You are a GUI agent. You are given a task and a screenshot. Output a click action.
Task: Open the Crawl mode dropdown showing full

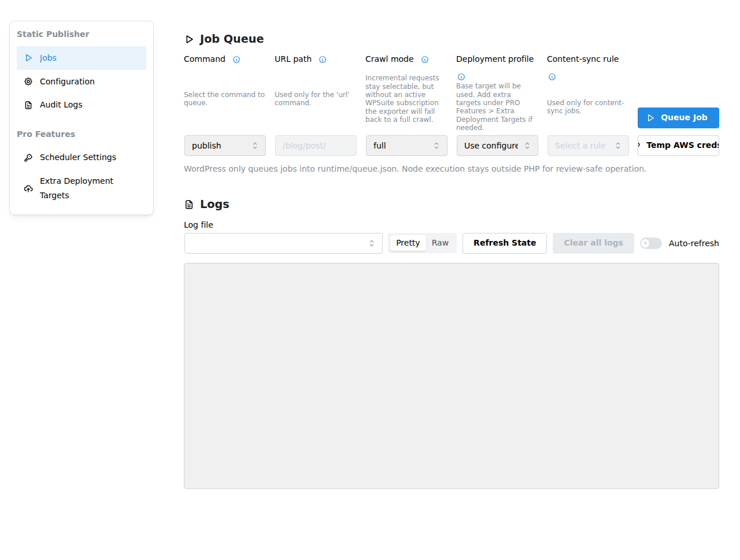(406, 146)
